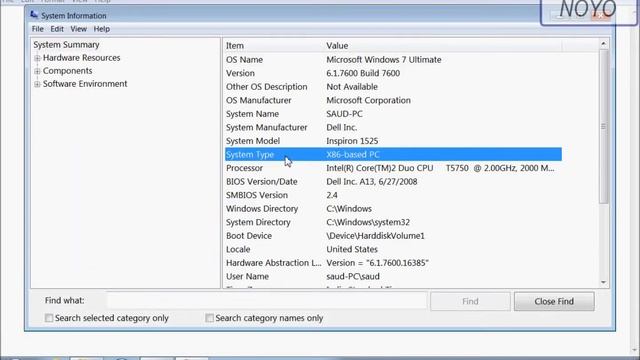This screenshot has width=640, height=360.
Task: Click the scroll down arrow in details pane
Action: (603, 282)
